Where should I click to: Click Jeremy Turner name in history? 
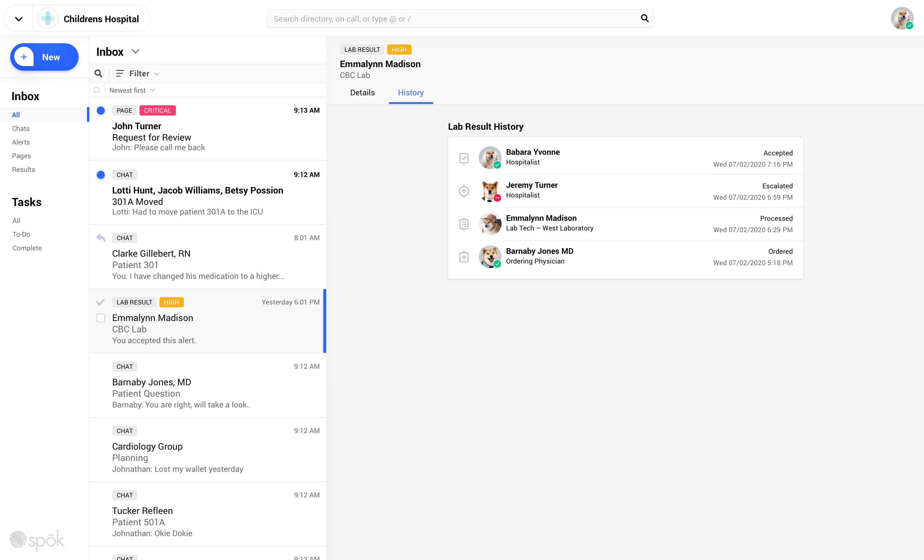[532, 185]
